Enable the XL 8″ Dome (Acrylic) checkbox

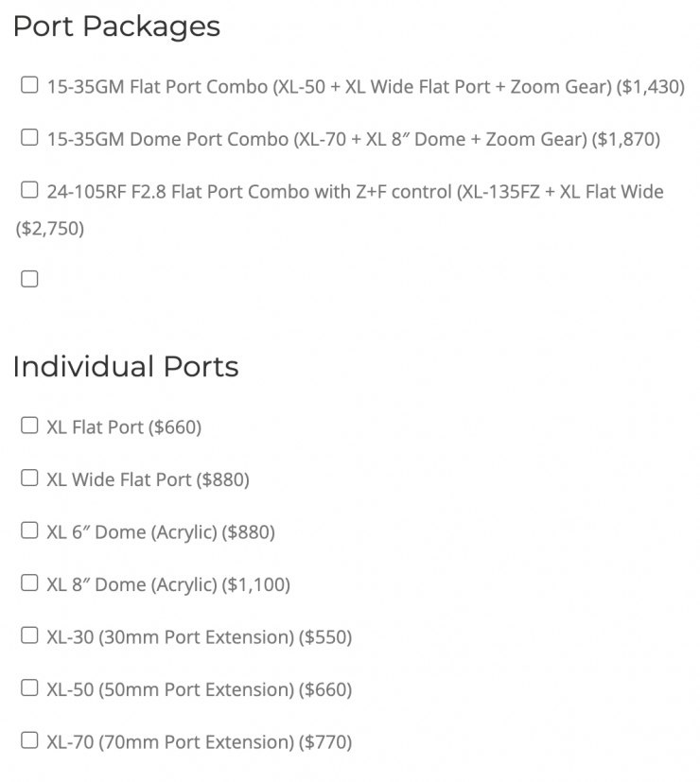[29, 584]
